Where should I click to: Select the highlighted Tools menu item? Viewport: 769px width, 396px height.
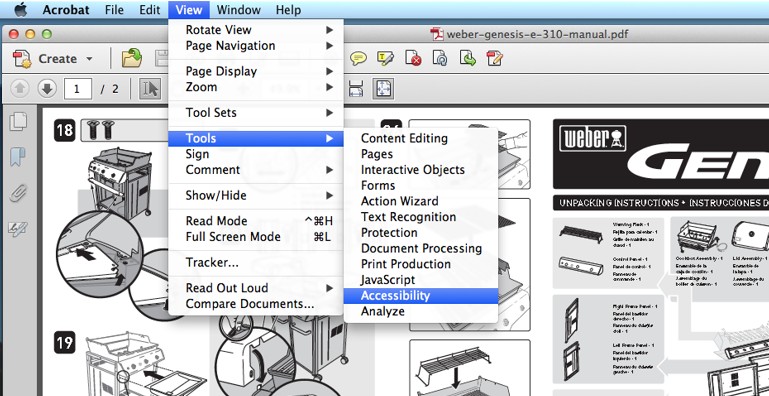(x=256, y=138)
